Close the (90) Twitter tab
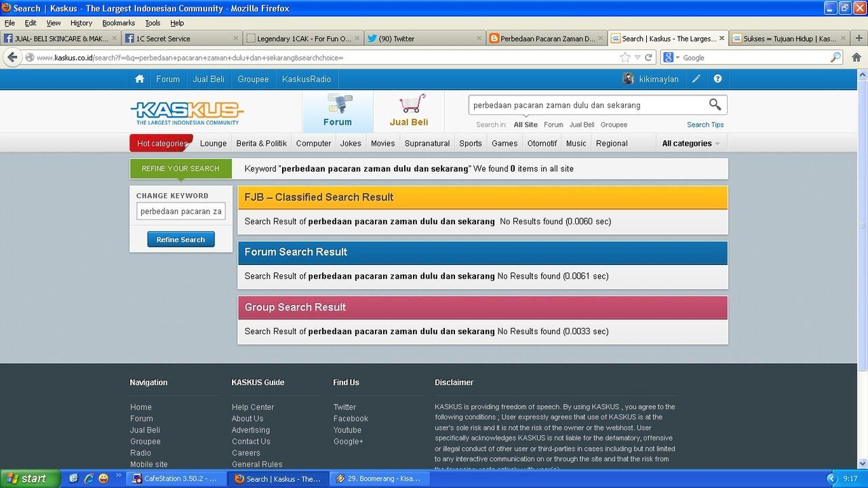This screenshot has height=488, width=868. tap(479, 39)
